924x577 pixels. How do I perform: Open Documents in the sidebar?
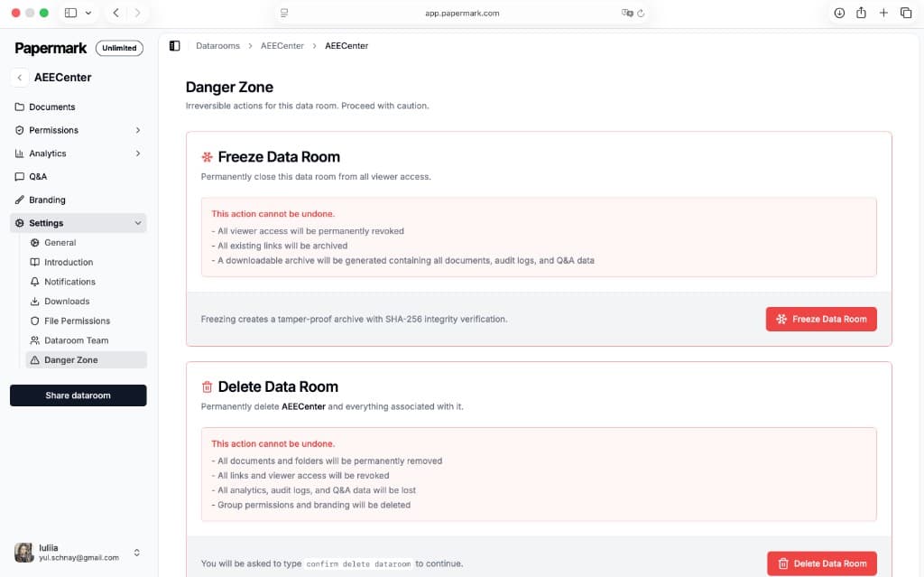pos(78,107)
